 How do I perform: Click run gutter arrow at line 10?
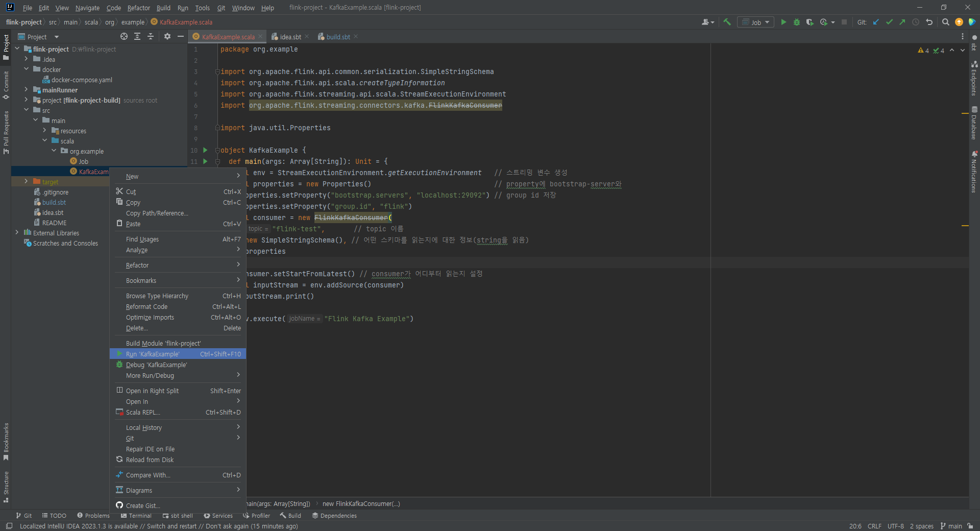click(x=205, y=150)
